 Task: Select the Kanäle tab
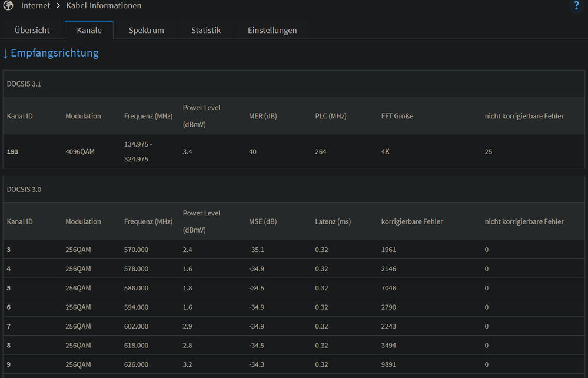[x=89, y=30]
